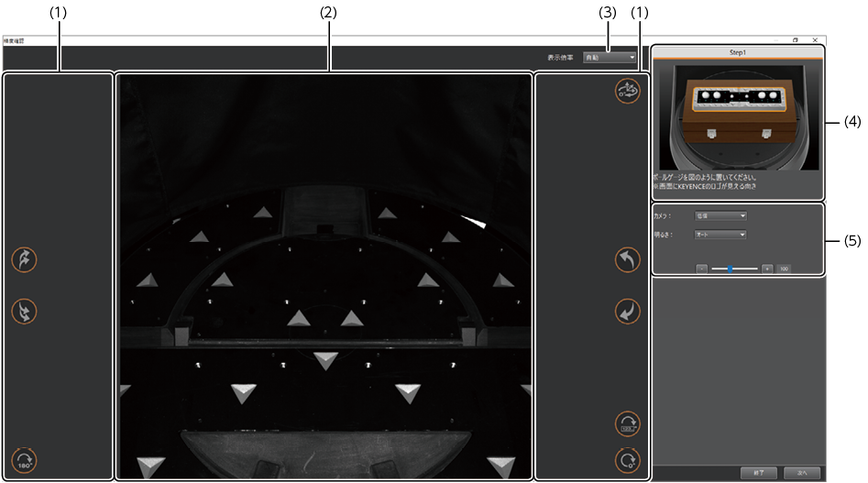Open the 表示倍率 display magnification dropdown
This screenshot has height=483, width=868.
tap(610, 57)
